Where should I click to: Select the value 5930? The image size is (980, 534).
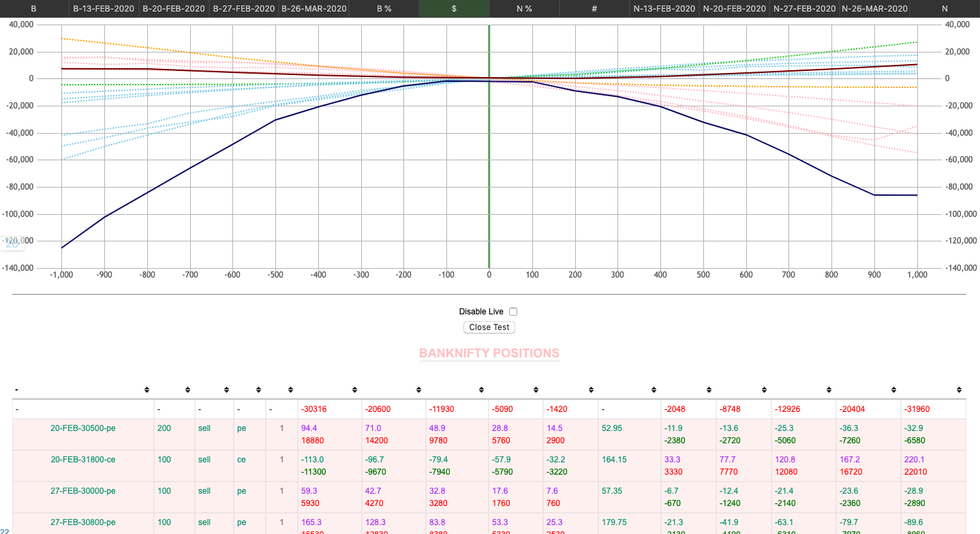click(x=310, y=503)
